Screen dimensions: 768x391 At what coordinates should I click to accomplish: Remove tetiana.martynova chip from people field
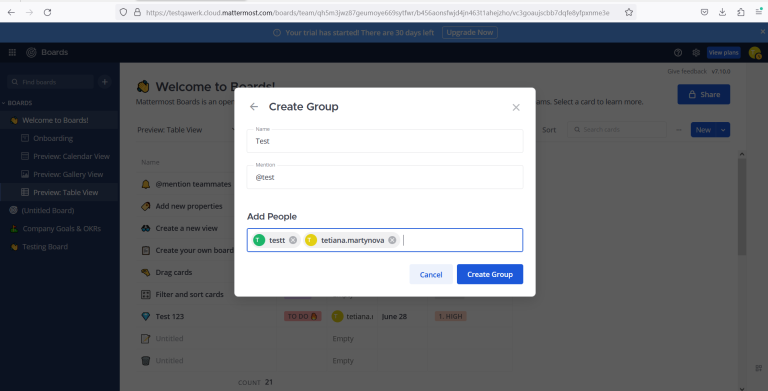392,240
